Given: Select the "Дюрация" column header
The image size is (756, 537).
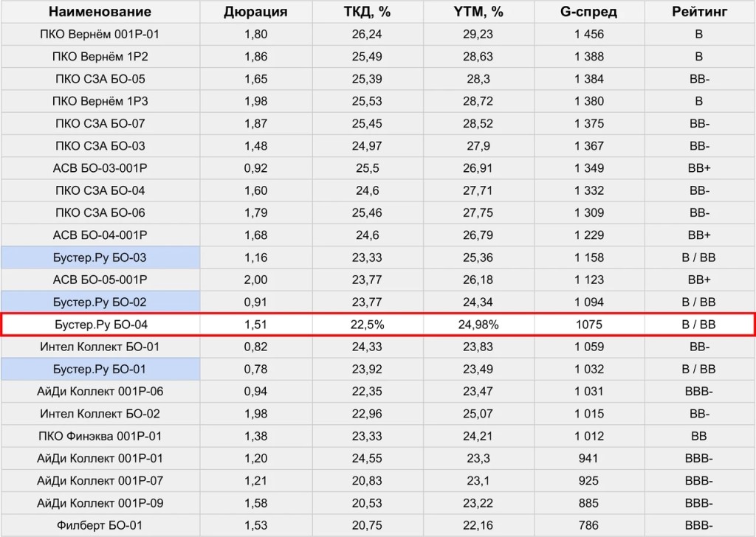Looking at the screenshot, I should pyautogui.click(x=255, y=12).
